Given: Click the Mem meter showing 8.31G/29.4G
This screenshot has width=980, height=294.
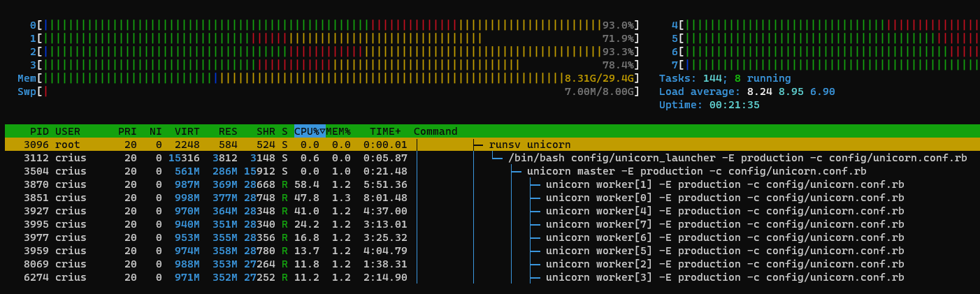Looking at the screenshot, I should 329,78.
